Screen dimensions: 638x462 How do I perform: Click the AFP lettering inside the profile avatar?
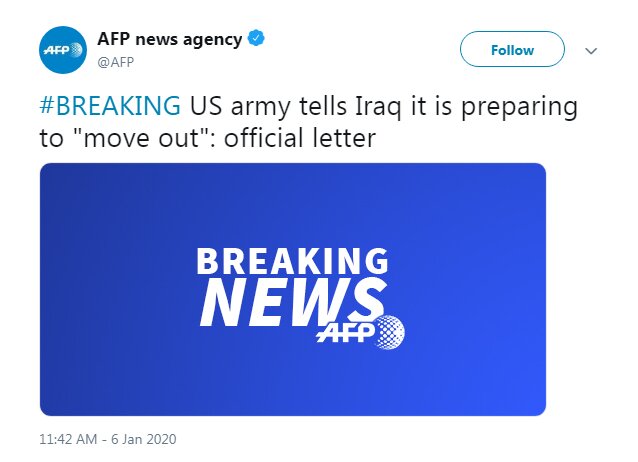(x=57, y=50)
